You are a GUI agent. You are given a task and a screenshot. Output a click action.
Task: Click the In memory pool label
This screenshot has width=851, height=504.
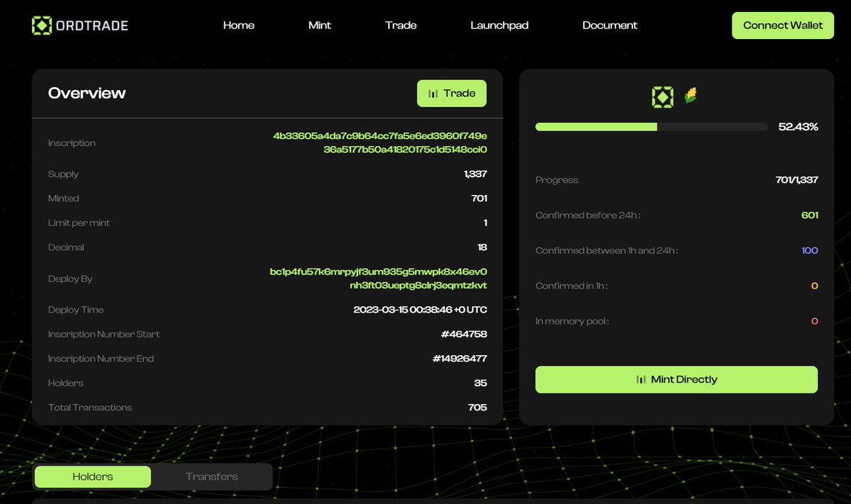pos(572,321)
